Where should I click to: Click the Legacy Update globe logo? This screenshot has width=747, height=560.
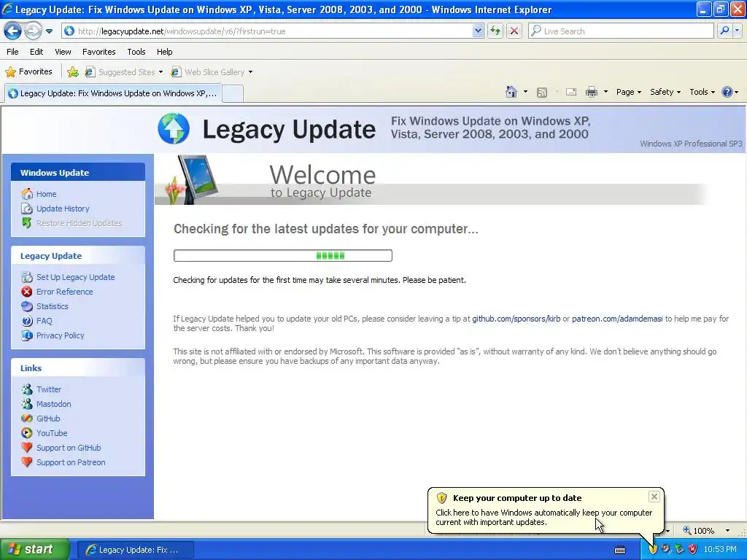174,128
